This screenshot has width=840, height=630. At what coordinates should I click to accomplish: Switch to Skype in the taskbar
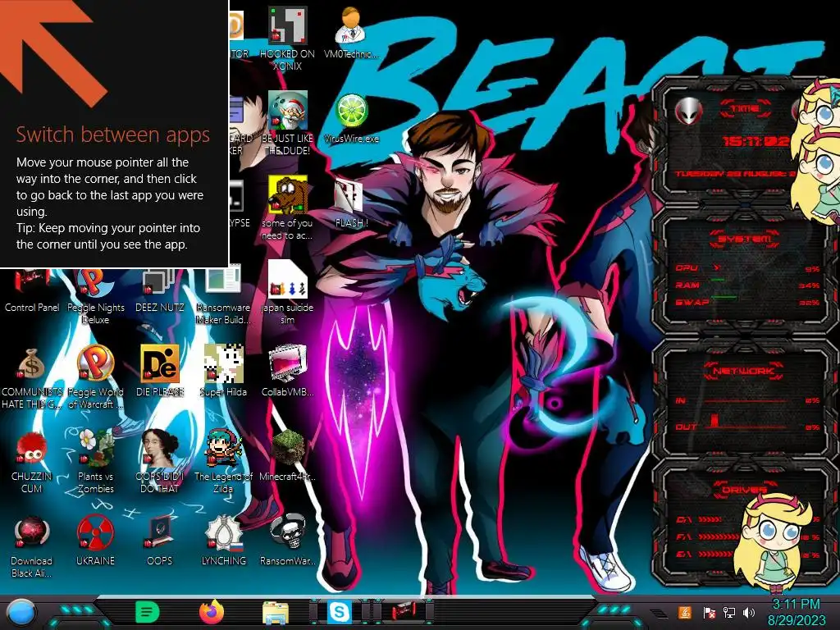point(340,612)
